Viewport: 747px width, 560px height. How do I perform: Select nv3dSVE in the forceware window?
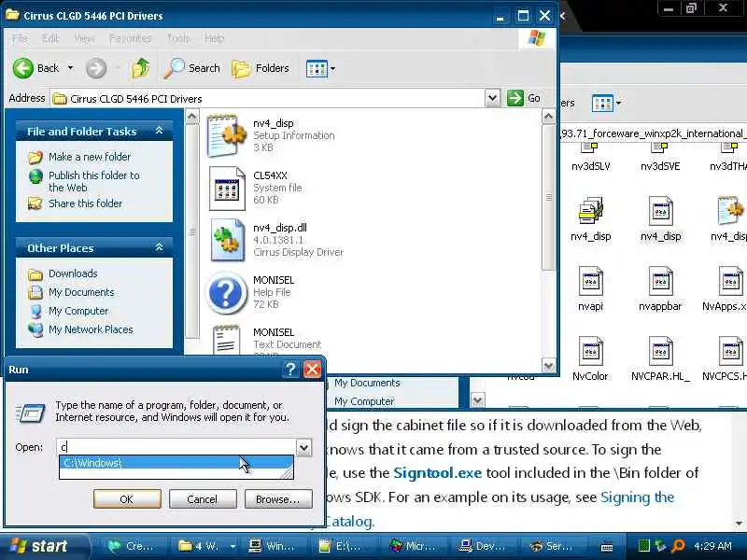click(660, 157)
